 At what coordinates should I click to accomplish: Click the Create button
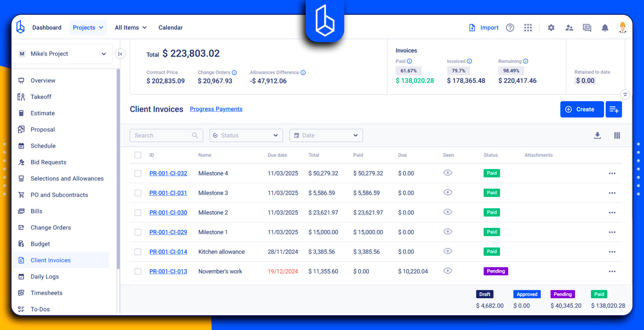[x=582, y=109]
